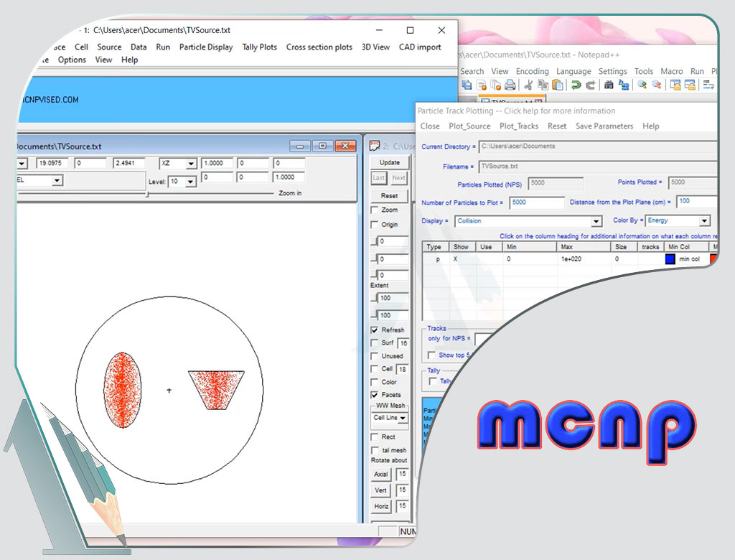Expand the Display Collision dropdown
The height and width of the screenshot is (560, 735).
click(x=596, y=221)
